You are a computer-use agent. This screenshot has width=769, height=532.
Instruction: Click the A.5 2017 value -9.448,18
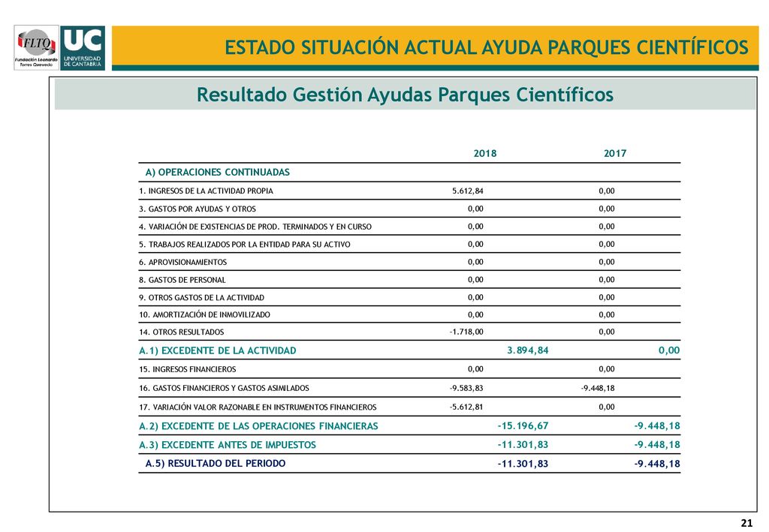click(657, 464)
